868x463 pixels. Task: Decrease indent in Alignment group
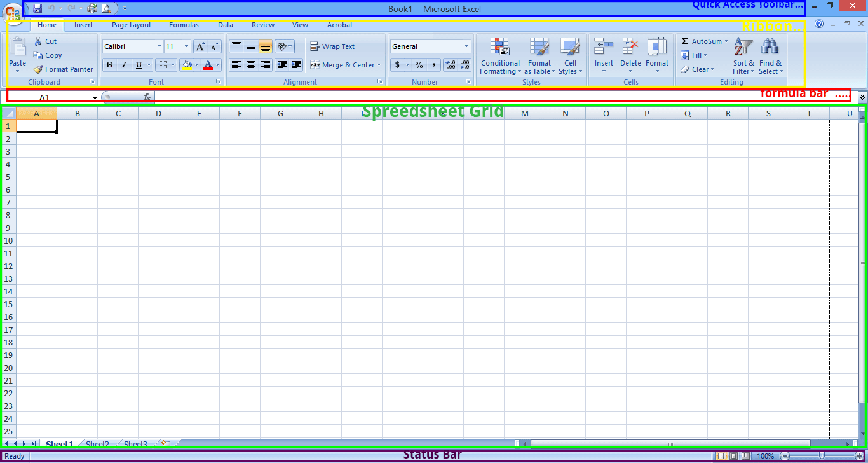tap(282, 65)
